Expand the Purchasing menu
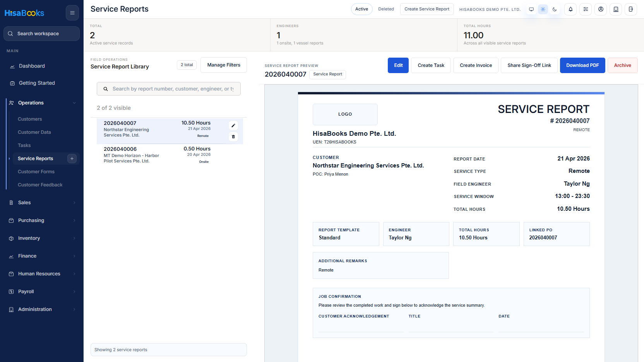Screen dimensions: 644x362 [x=74, y=220]
